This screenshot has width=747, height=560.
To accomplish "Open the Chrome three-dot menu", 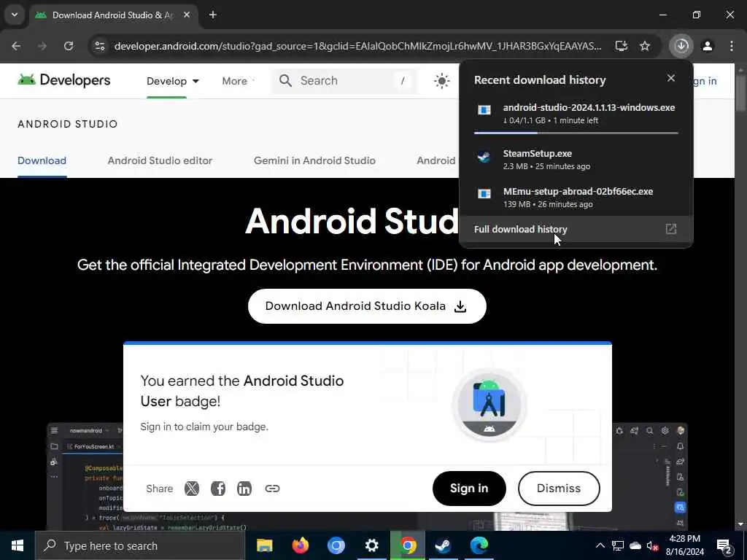I will coord(732,46).
